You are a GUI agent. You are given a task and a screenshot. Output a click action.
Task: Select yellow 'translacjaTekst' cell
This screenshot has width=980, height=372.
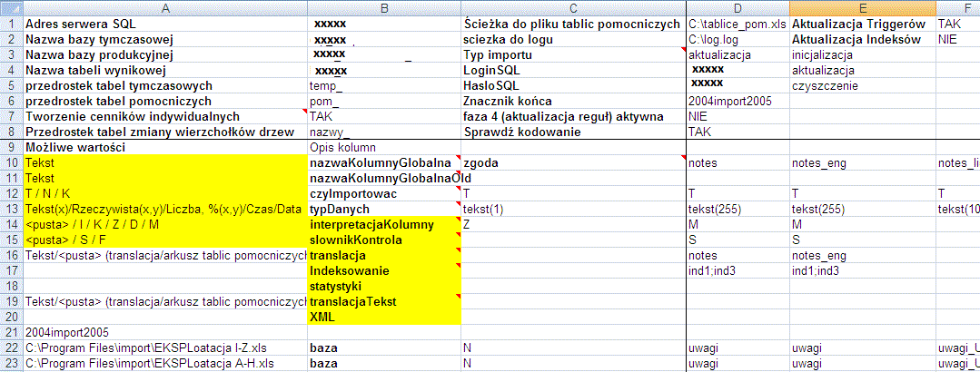coord(384,301)
